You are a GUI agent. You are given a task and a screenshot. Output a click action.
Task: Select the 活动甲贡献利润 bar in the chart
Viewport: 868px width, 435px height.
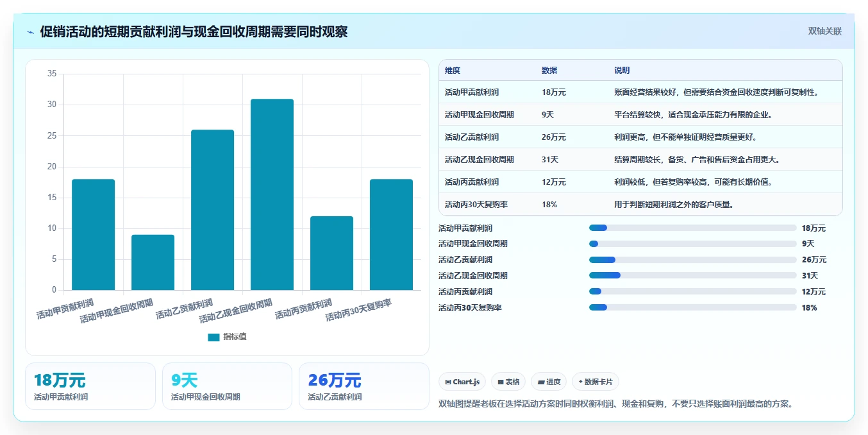tap(94, 235)
